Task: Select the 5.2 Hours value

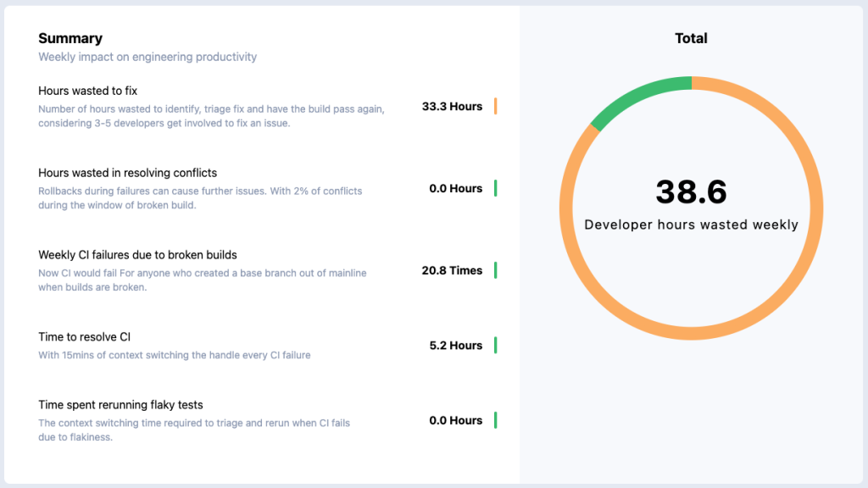Action: pos(455,346)
